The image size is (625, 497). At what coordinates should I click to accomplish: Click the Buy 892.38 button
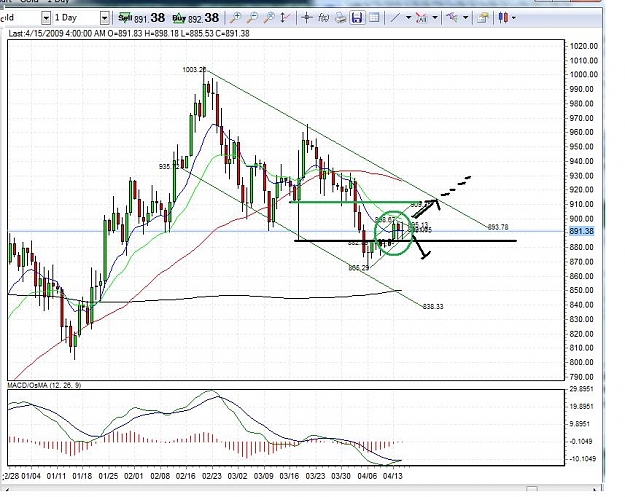click(196, 18)
